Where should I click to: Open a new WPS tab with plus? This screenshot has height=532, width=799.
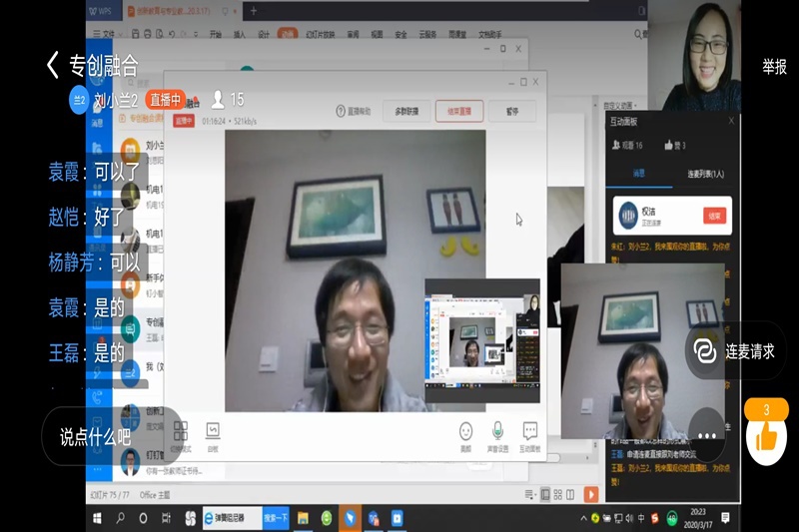point(254,11)
